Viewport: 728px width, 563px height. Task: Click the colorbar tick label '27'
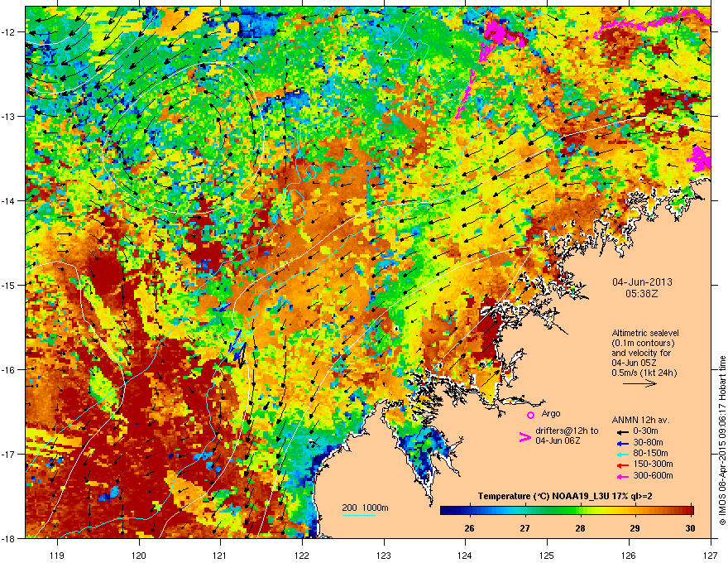pyautogui.click(x=524, y=528)
